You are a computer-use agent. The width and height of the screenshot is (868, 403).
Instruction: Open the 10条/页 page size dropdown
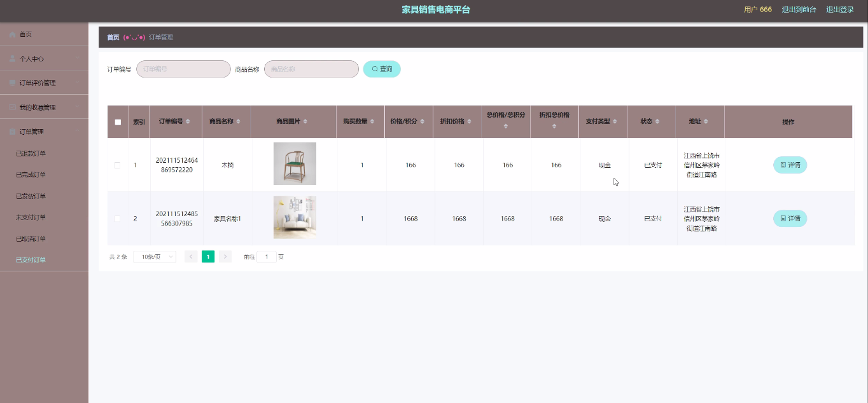pos(155,257)
